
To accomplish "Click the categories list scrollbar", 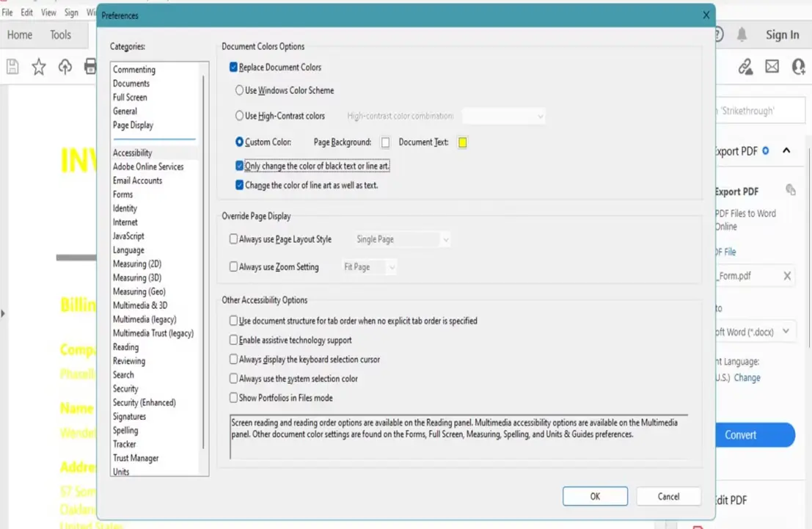I will [203, 262].
